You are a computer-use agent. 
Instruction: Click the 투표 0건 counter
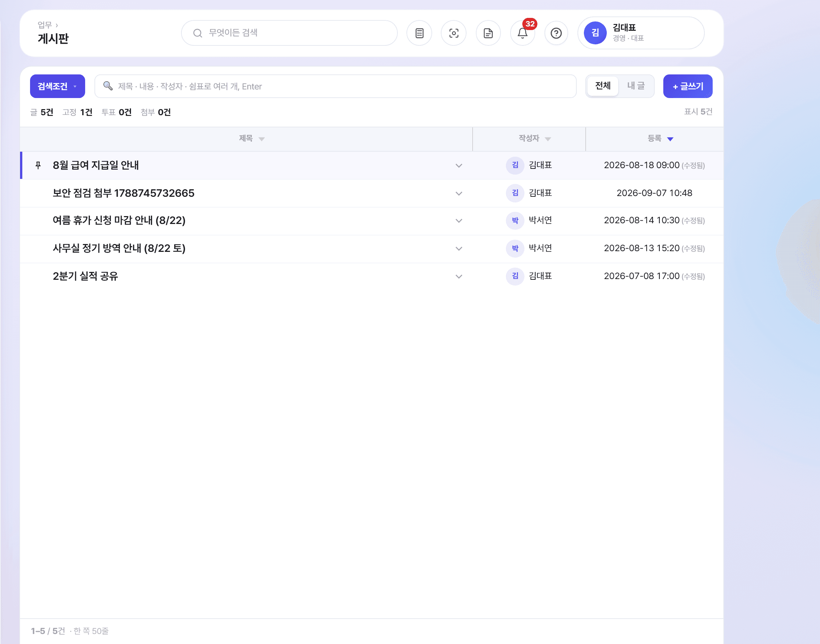[x=117, y=112]
